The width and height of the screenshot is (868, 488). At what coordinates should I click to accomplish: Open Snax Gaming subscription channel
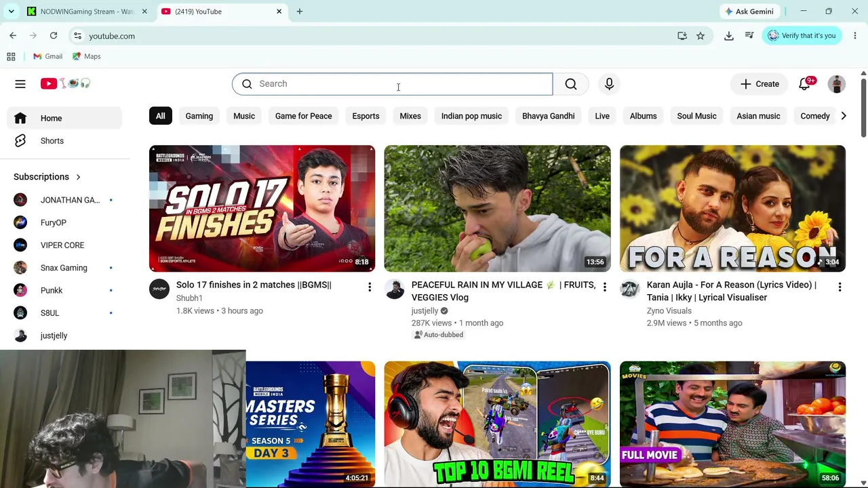65,268
